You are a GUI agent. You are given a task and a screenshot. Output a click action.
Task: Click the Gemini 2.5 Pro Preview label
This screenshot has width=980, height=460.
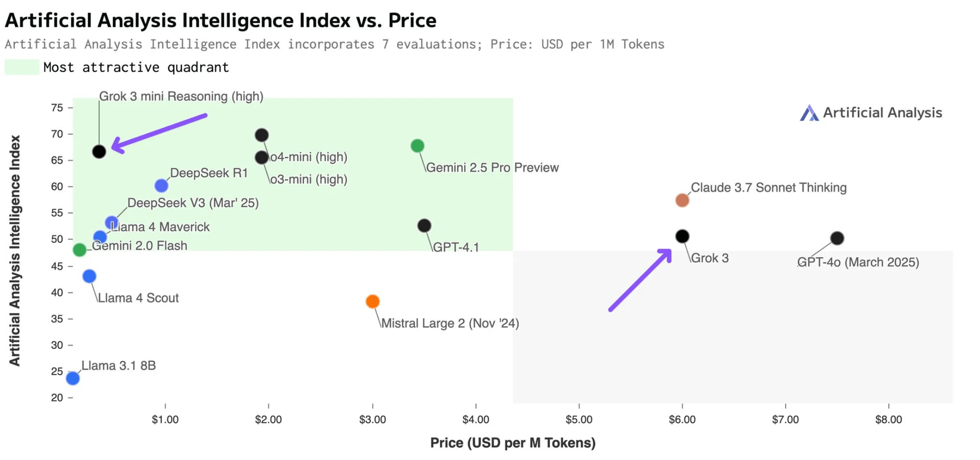(x=492, y=168)
